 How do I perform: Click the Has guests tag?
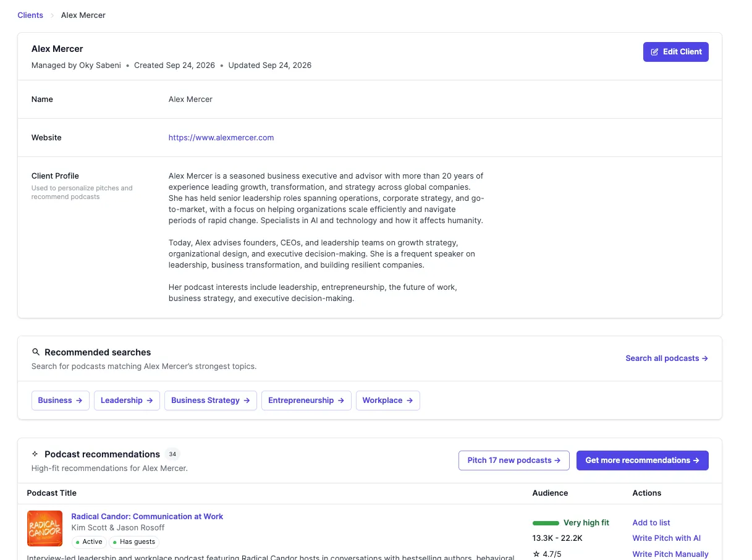pyautogui.click(x=134, y=542)
